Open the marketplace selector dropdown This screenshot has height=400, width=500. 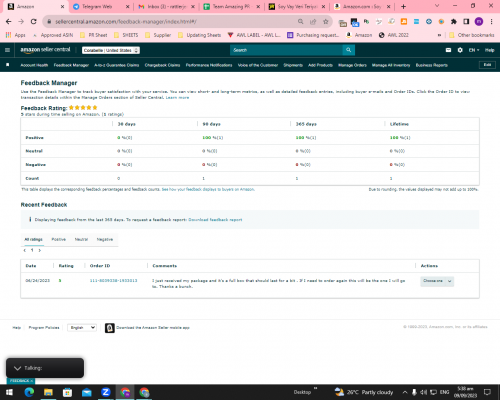point(111,50)
